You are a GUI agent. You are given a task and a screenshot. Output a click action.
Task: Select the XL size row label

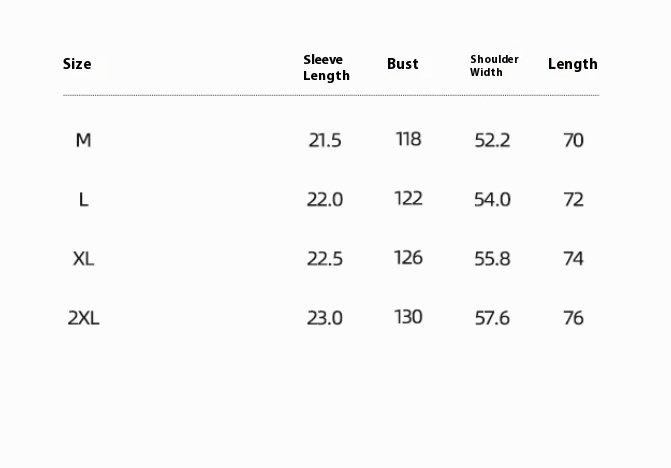83,258
